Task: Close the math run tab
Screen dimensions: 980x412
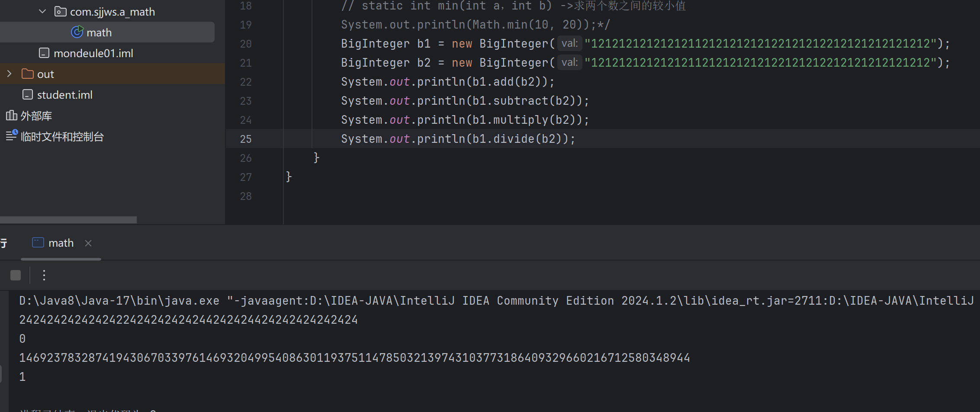Action: pos(88,243)
